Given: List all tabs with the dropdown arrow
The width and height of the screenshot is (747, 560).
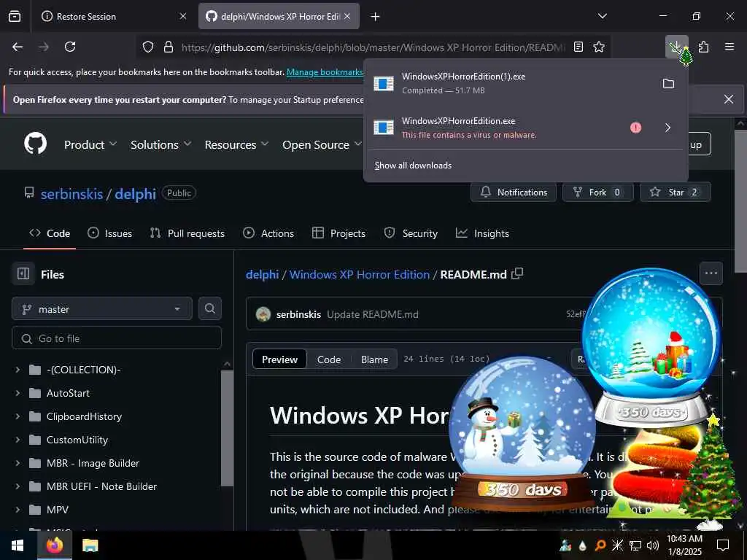Looking at the screenshot, I should [603, 16].
